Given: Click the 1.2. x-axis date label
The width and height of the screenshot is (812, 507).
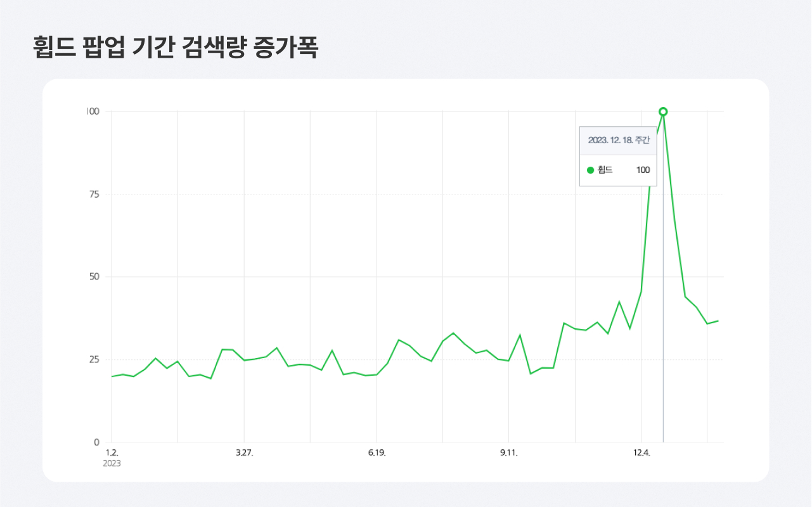Looking at the screenshot, I should [112, 453].
